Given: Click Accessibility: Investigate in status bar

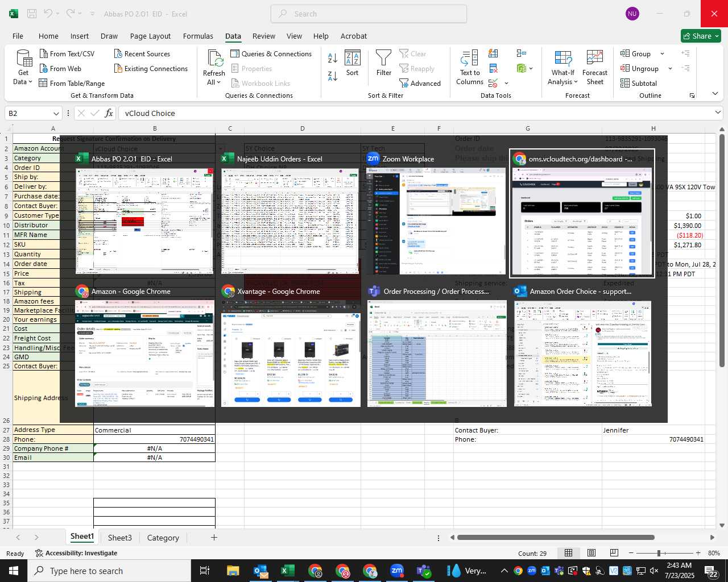Looking at the screenshot, I should point(76,553).
